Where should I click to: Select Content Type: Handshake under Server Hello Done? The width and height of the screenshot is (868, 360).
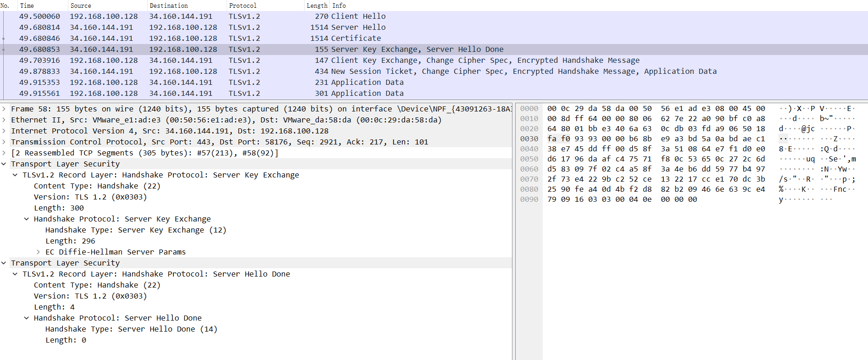(x=97, y=285)
